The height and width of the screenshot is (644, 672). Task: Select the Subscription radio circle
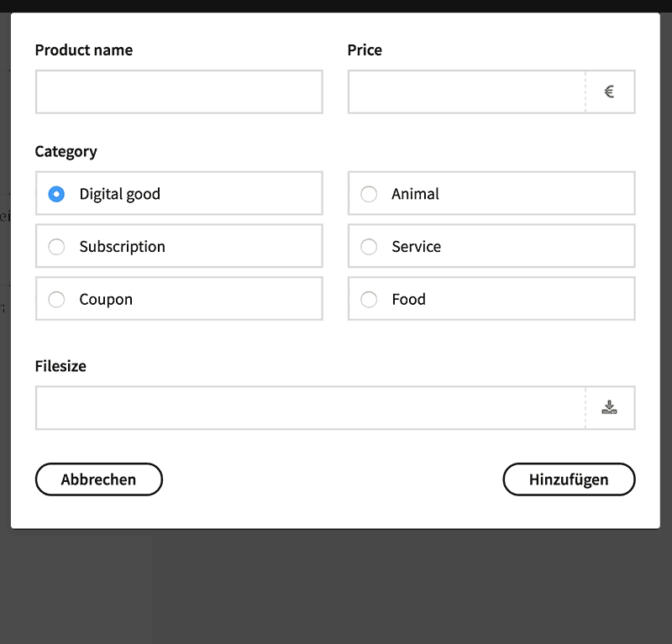point(56,247)
